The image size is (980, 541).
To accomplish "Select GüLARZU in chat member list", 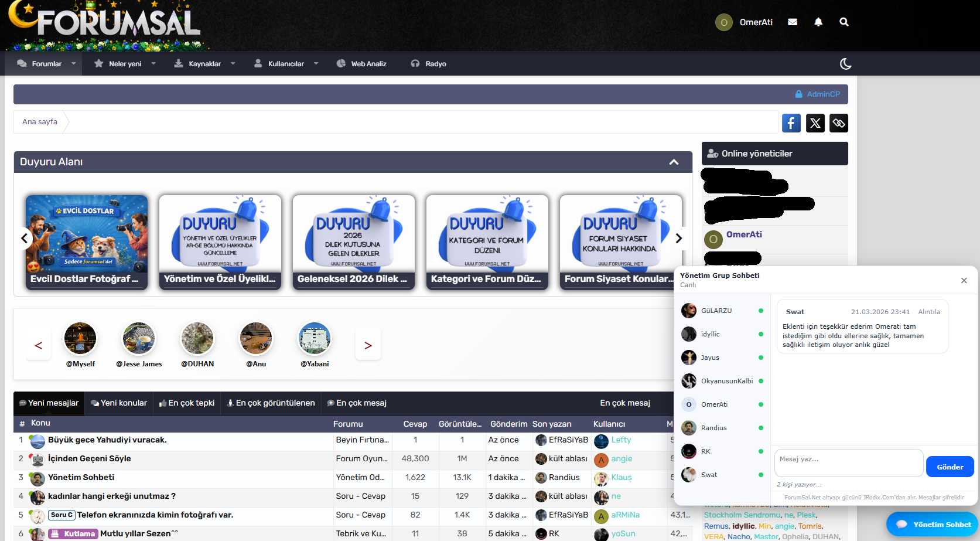I will [x=723, y=311].
